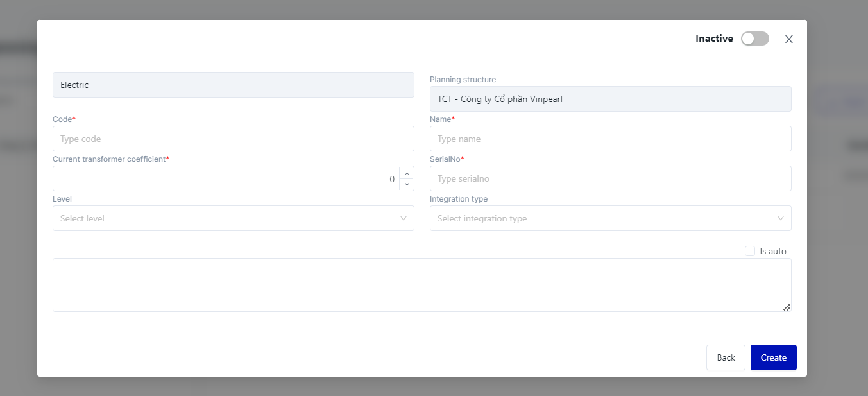Open the Select integration type dropdown
The width and height of the screenshot is (868, 396).
(603, 218)
